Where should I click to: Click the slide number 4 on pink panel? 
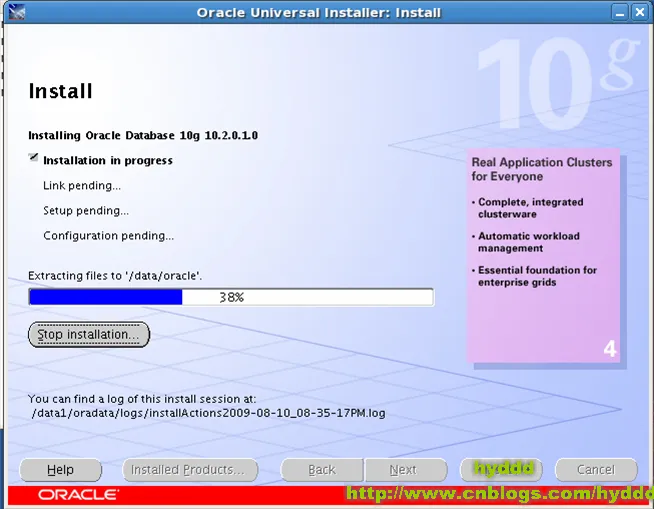pos(610,349)
